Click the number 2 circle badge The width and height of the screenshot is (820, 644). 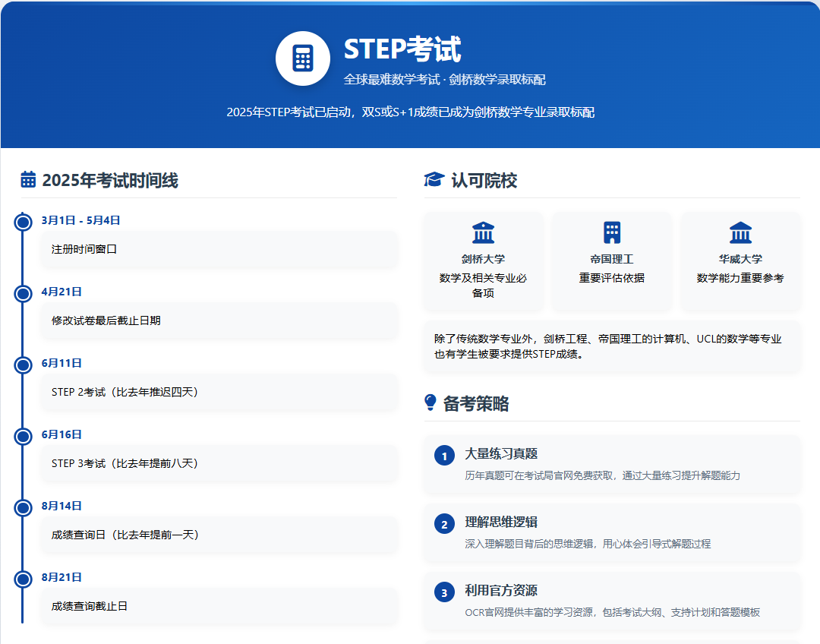(x=444, y=524)
